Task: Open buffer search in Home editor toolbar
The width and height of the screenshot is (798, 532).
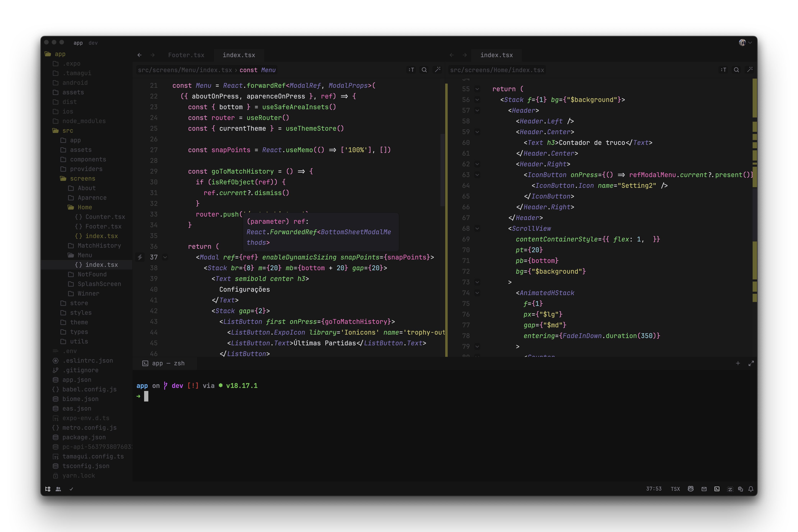Action: pos(736,70)
